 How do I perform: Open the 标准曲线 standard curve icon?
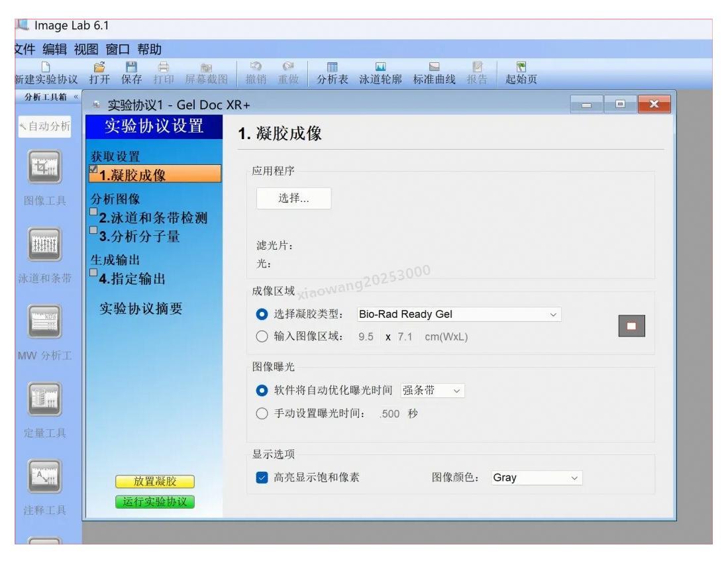click(x=434, y=67)
